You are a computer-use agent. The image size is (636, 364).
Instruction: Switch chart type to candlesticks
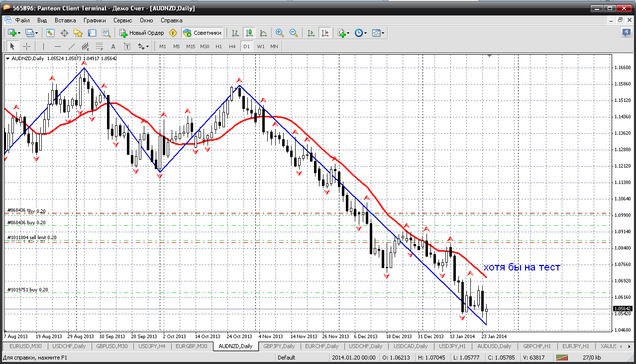(x=249, y=33)
